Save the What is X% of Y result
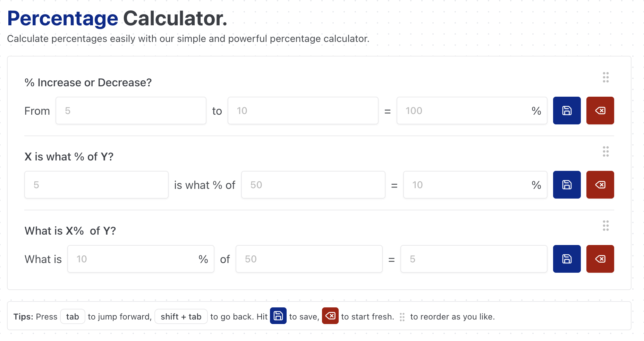Screen dimensions: 644x341 click(x=566, y=259)
